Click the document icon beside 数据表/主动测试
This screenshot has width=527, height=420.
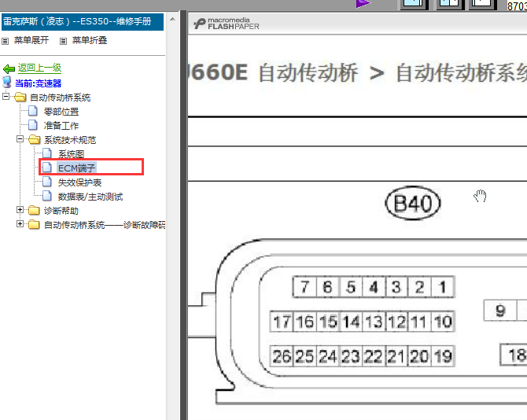point(47,196)
